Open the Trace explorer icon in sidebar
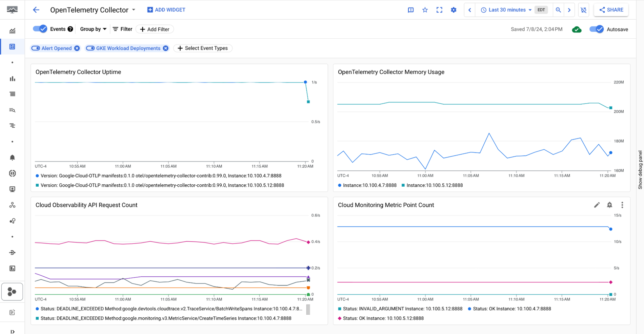The width and height of the screenshot is (644, 334). [x=12, y=126]
